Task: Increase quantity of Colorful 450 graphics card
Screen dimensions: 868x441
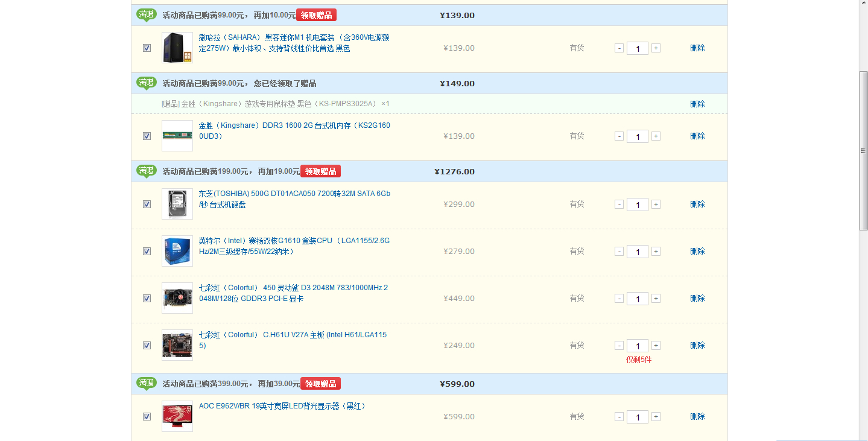Action: [x=656, y=299]
